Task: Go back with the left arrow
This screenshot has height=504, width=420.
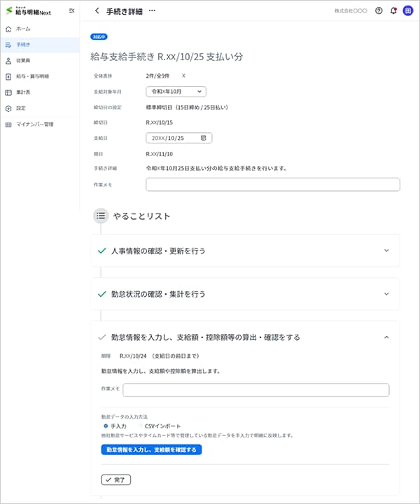Action: coord(97,11)
